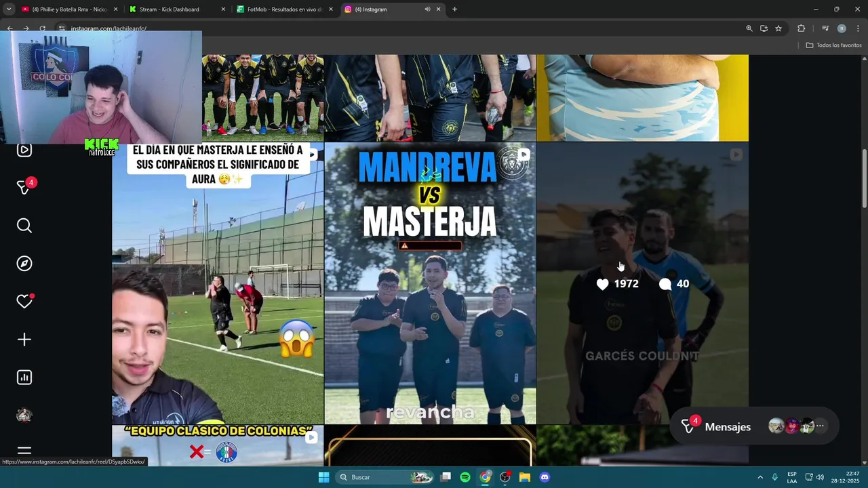Click the install app icon in address bar
The image size is (868, 488).
point(764,28)
